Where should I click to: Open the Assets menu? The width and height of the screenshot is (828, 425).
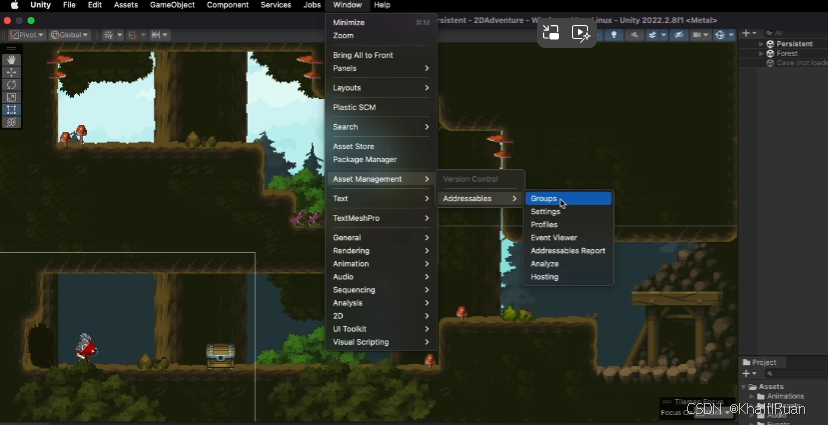(x=126, y=5)
